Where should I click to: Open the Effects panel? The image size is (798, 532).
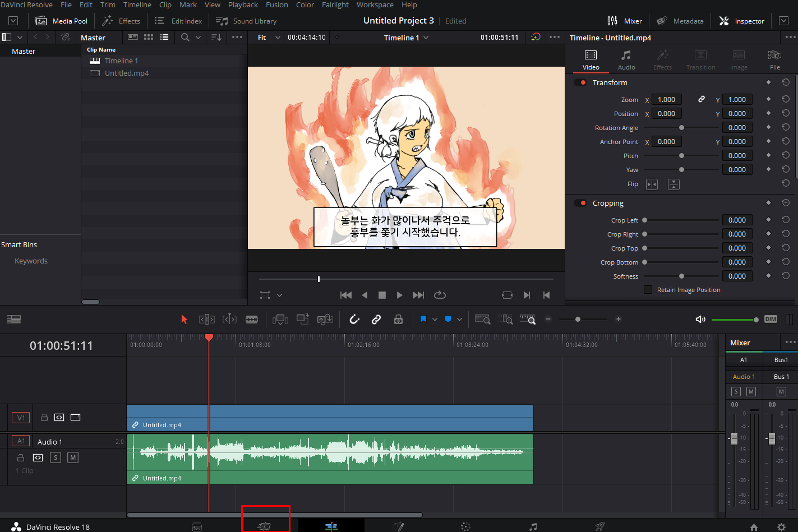(x=121, y=21)
